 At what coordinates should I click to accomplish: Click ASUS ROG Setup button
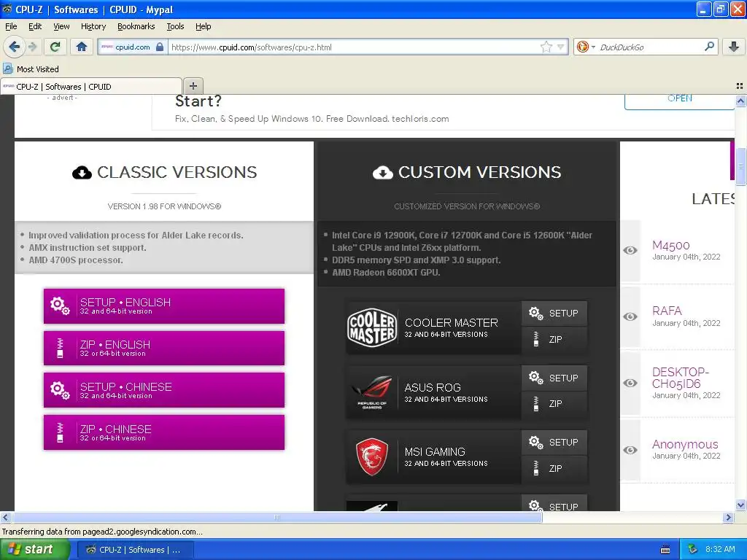(x=554, y=378)
